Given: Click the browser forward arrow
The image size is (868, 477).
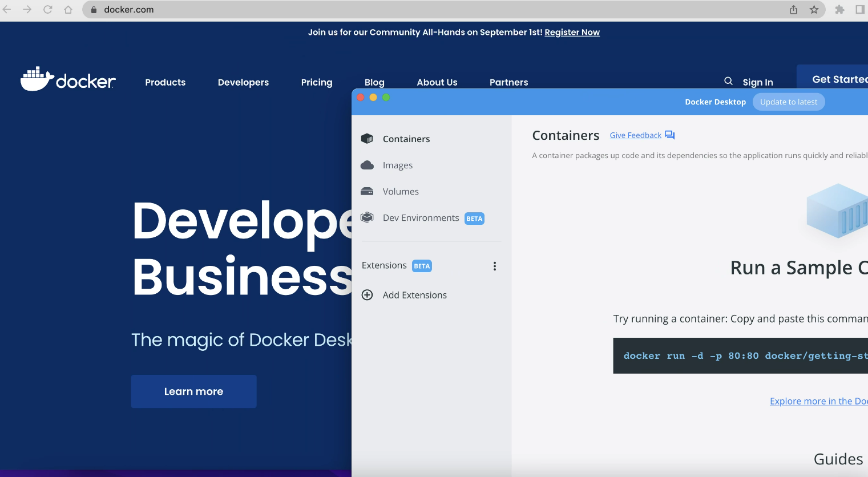Looking at the screenshot, I should [x=27, y=10].
